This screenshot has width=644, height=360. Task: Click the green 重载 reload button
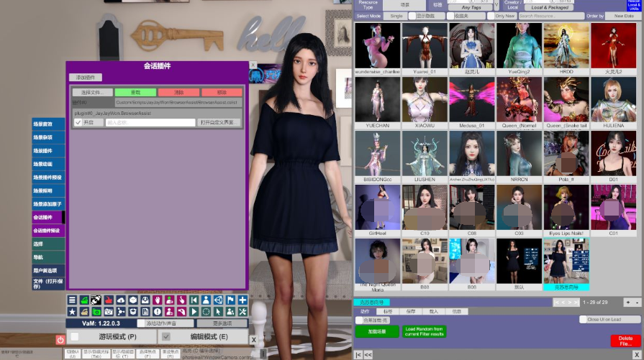click(x=135, y=92)
